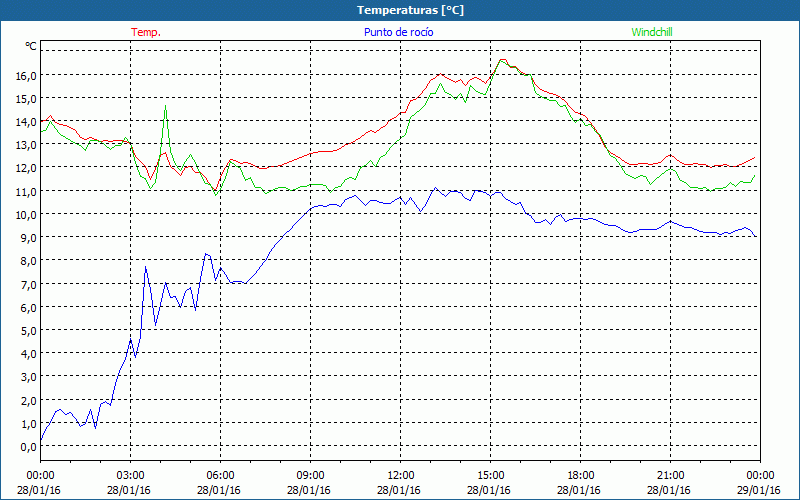Click the '03:00' time axis label
The height and width of the screenshot is (500, 800).
(x=131, y=476)
